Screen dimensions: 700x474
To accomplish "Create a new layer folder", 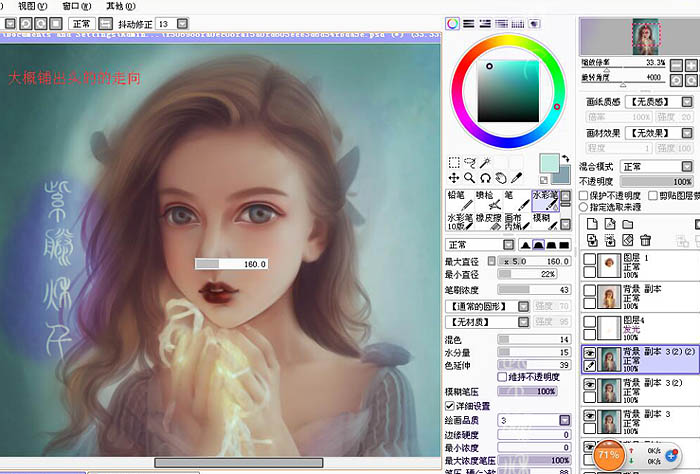I will pyautogui.click(x=628, y=224).
